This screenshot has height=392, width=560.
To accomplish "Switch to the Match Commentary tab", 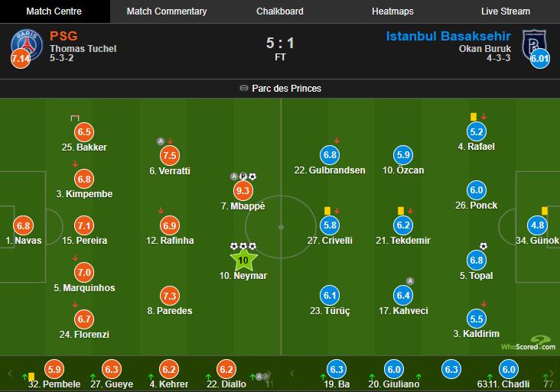I will pyautogui.click(x=167, y=11).
